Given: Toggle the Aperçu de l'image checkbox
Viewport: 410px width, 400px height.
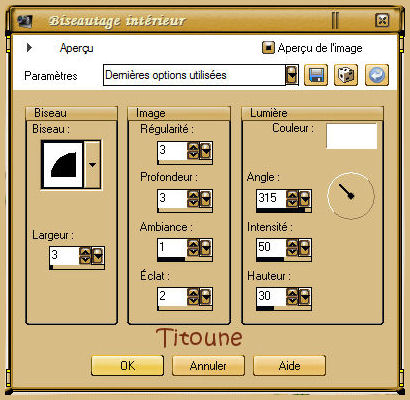Looking at the screenshot, I should [x=268, y=48].
